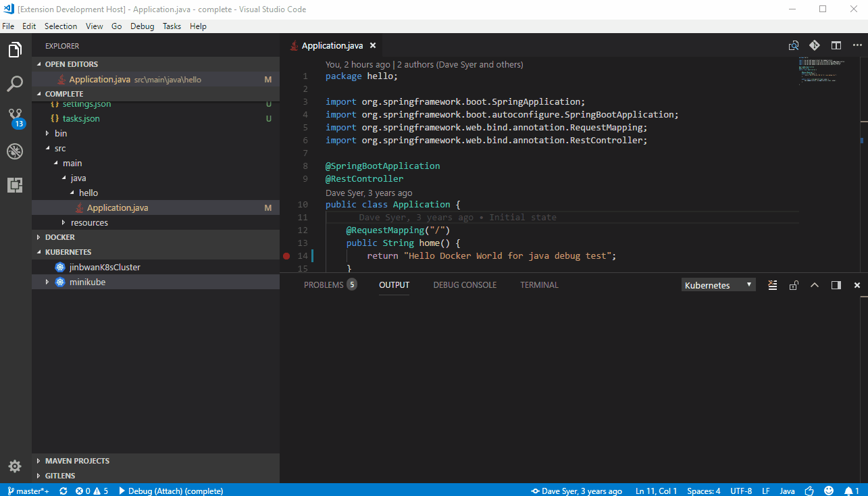
Task: Move the panel to the right
Action: click(836, 285)
